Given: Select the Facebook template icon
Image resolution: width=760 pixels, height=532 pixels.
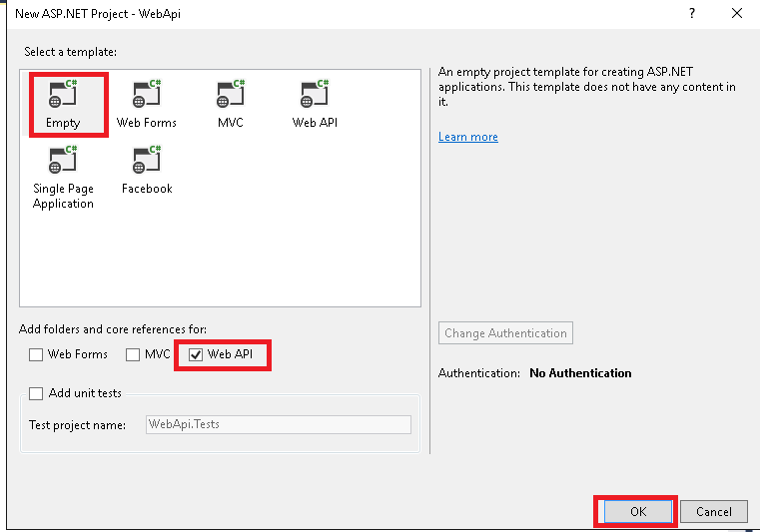Looking at the screenshot, I should 147,161.
